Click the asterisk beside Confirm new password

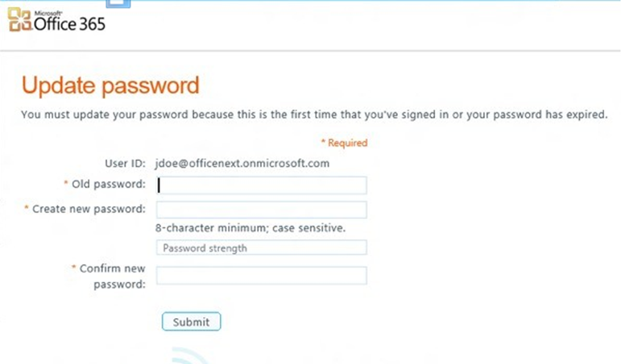point(73,268)
